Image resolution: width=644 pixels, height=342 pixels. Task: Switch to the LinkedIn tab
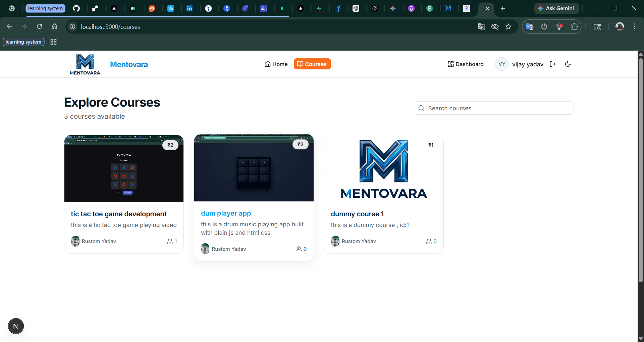pyautogui.click(x=190, y=8)
